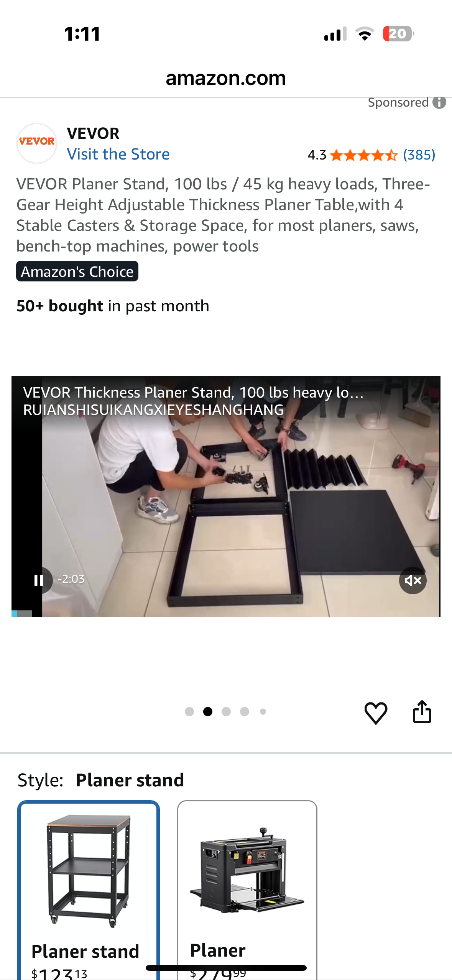The height and width of the screenshot is (980, 452).
Task: Open the 385 reviews link
Action: [x=419, y=155]
